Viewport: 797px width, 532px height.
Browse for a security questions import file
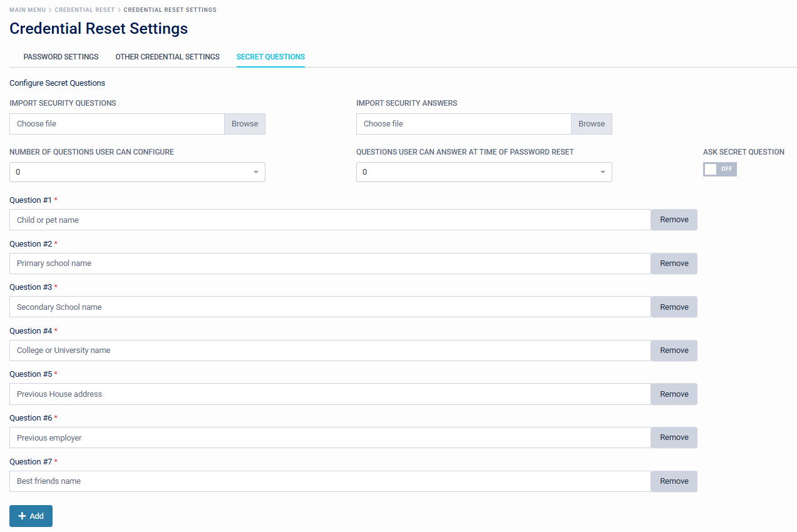245,124
